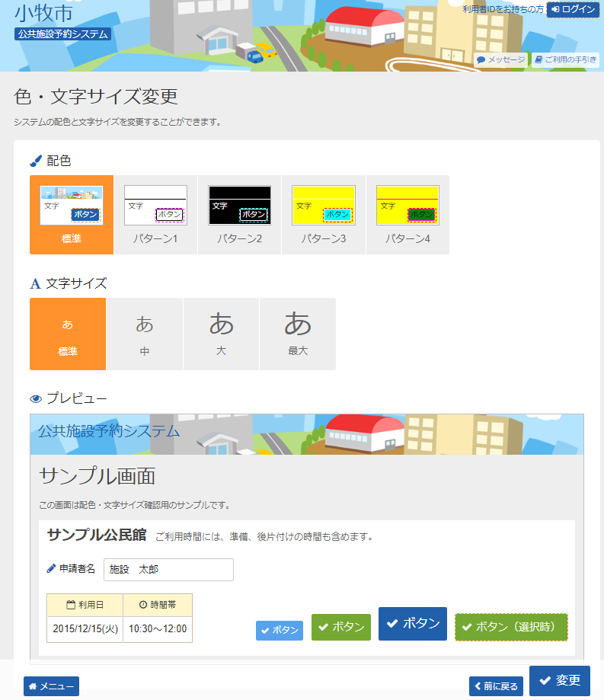Screen dimensions: 604x700
Task: Choose 最大 font size
Action: (298, 334)
